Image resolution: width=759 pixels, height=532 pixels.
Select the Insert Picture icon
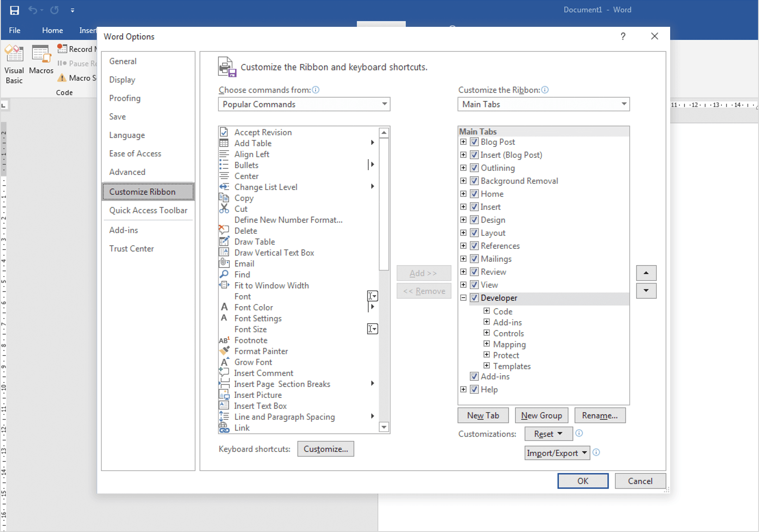click(224, 395)
